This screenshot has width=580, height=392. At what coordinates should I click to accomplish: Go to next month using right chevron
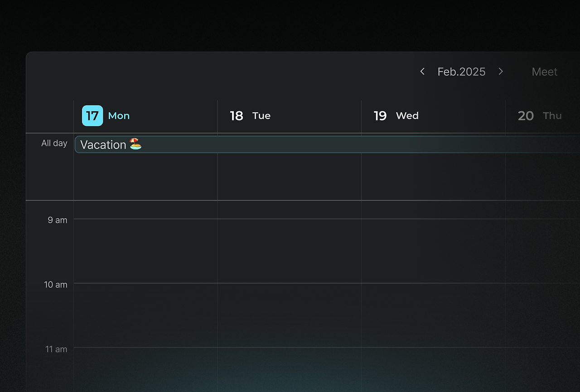(x=501, y=72)
